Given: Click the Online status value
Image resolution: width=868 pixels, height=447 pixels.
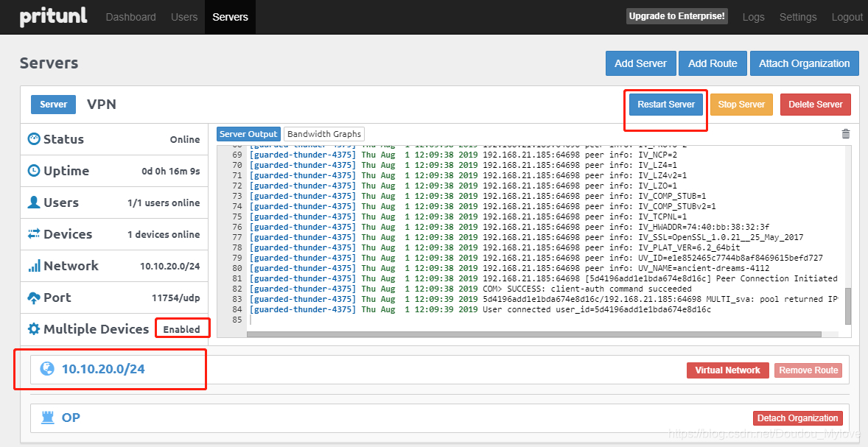Looking at the screenshot, I should 185,139.
